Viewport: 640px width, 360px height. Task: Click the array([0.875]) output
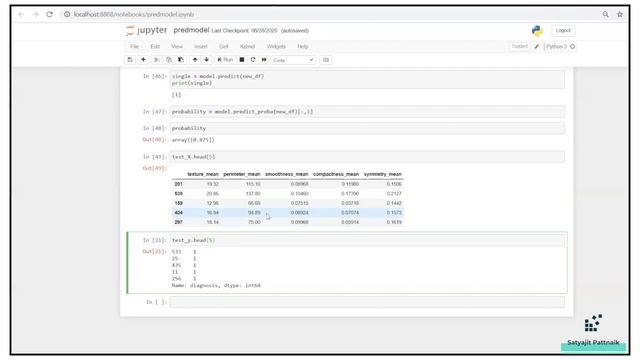coord(193,140)
